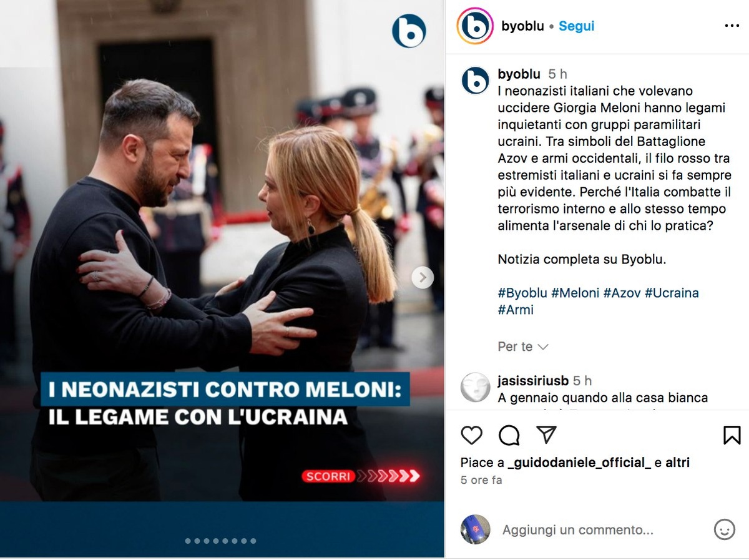Follow byoblu with the Segui button

pos(576,26)
